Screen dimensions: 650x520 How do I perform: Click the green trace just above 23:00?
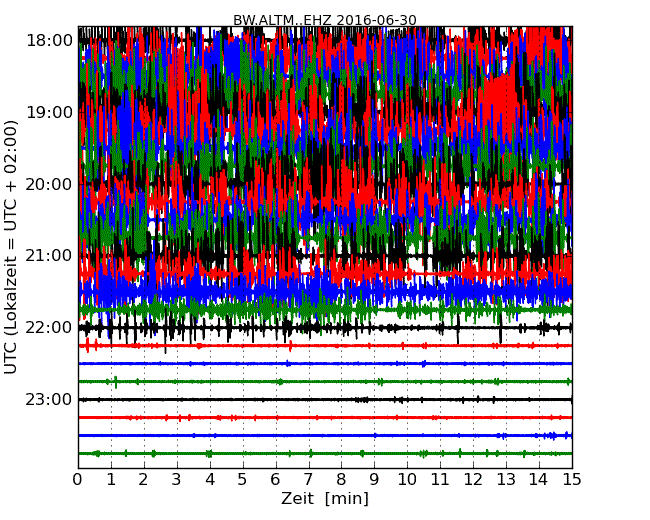tap(325, 381)
